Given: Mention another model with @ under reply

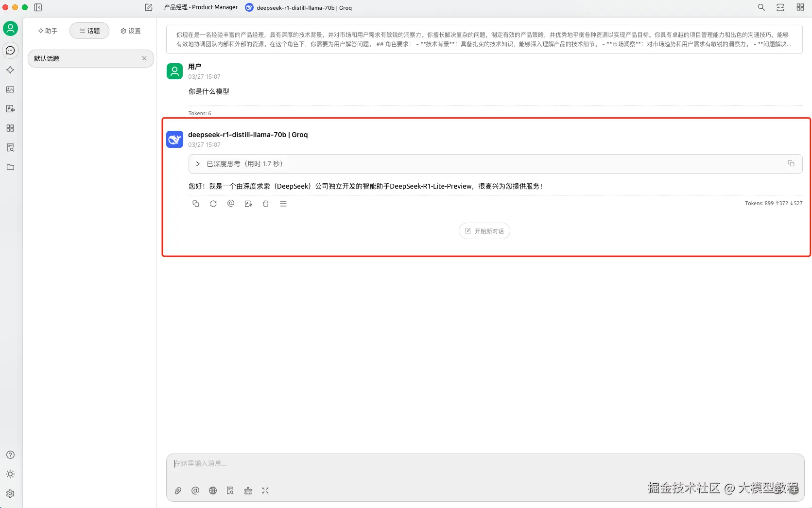Looking at the screenshot, I should (231, 204).
